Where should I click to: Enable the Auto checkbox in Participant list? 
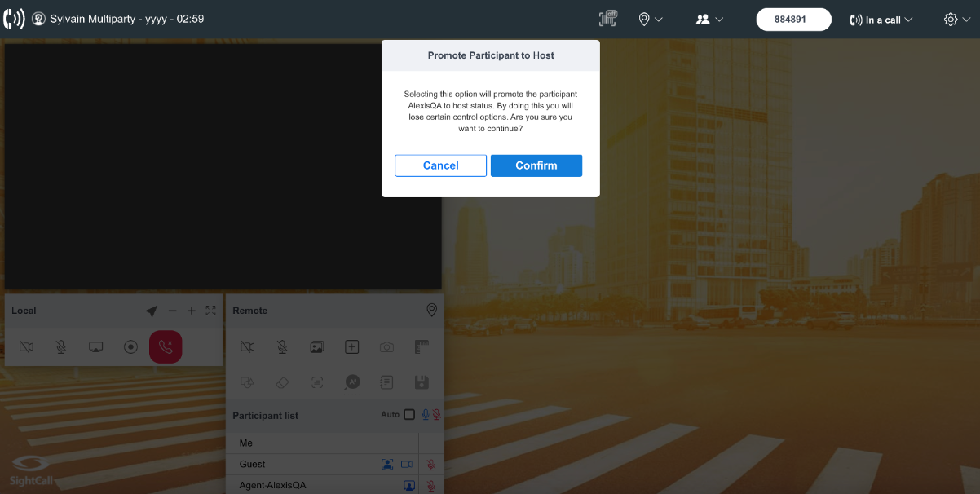[409, 415]
